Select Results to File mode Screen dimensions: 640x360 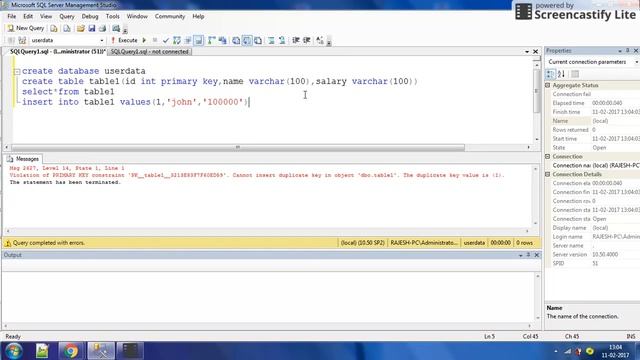coord(258,40)
